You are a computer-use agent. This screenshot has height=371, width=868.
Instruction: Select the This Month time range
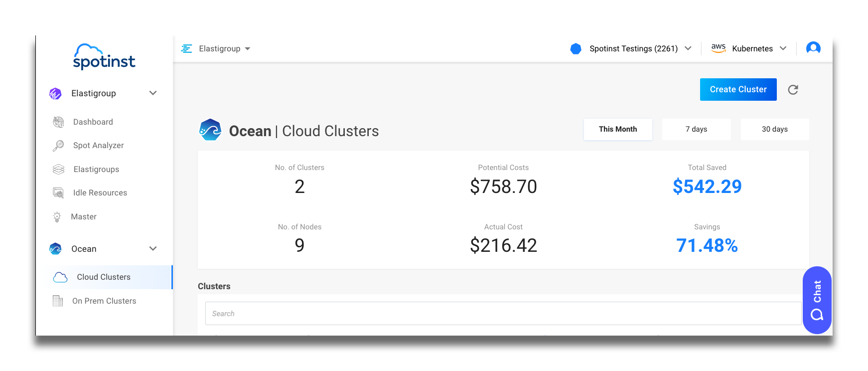[617, 129]
